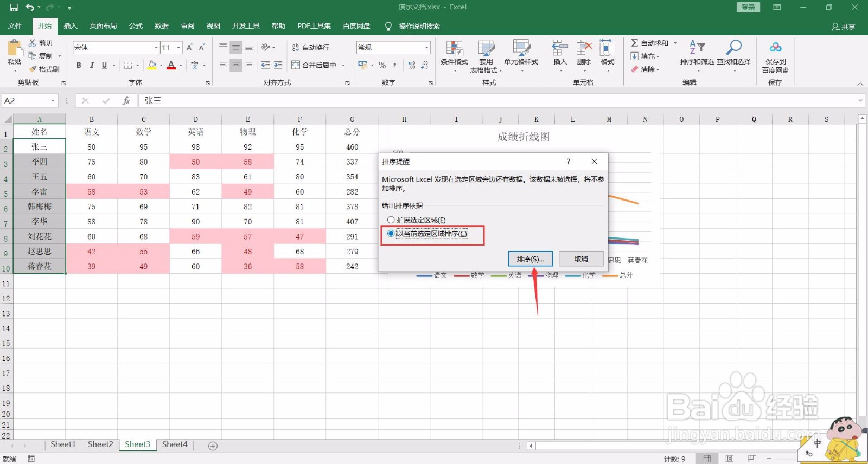Switch to the Formulas ribbon tab

[x=136, y=26]
